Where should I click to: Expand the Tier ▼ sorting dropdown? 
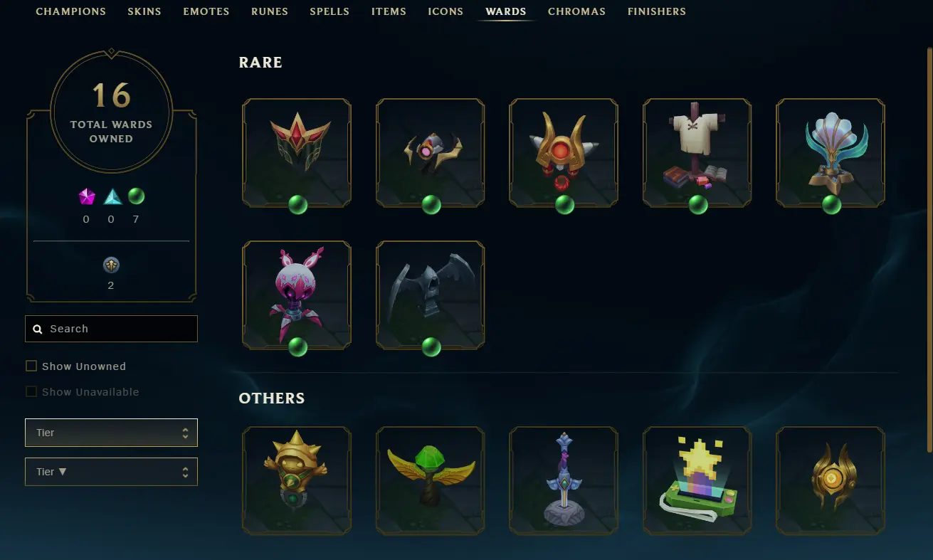111,472
